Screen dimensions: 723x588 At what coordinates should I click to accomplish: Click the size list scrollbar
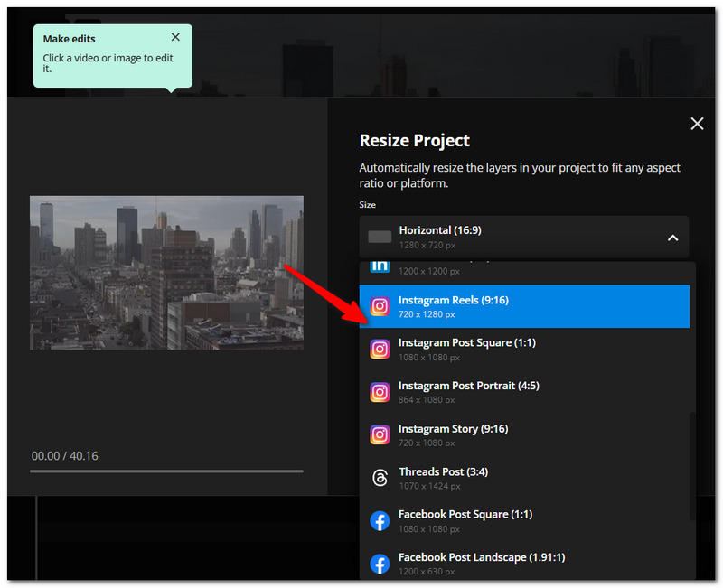pyautogui.click(x=691, y=466)
